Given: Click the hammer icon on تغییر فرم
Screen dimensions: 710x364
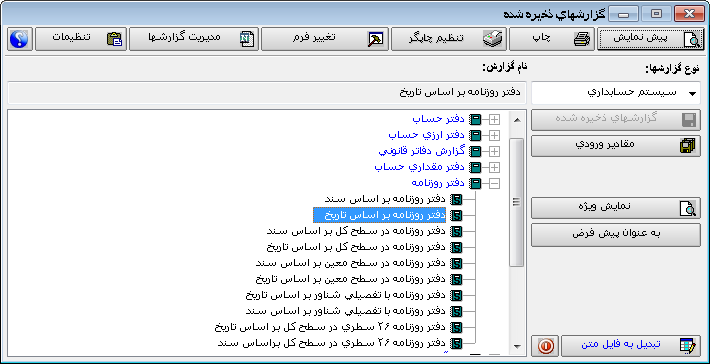Looking at the screenshot, I should click(x=376, y=39).
